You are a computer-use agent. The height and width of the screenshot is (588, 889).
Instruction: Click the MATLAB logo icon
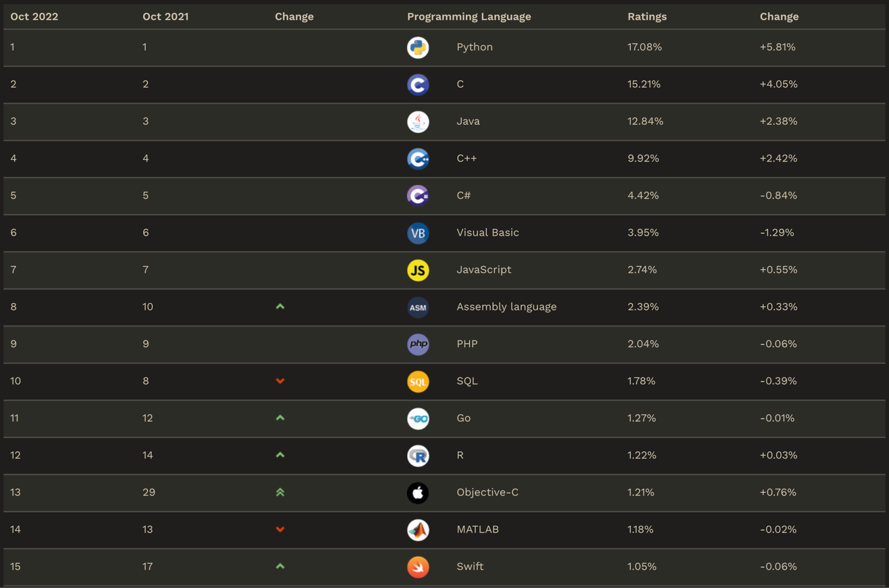tap(418, 530)
